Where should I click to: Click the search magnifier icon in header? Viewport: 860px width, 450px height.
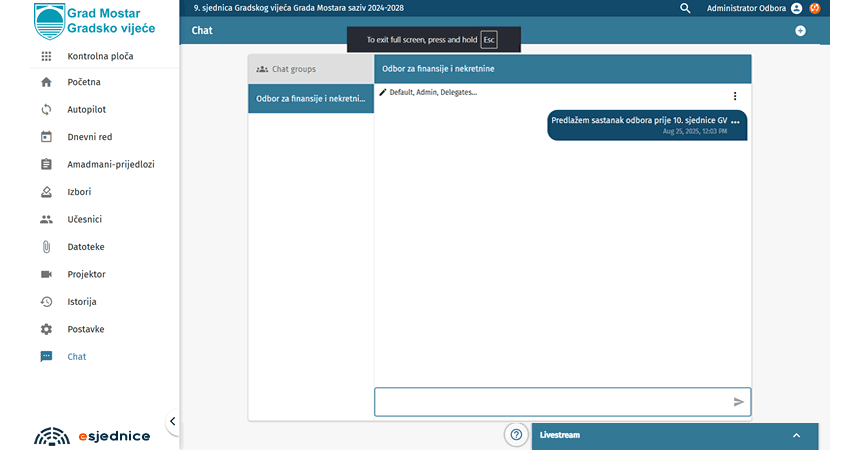click(685, 8)
